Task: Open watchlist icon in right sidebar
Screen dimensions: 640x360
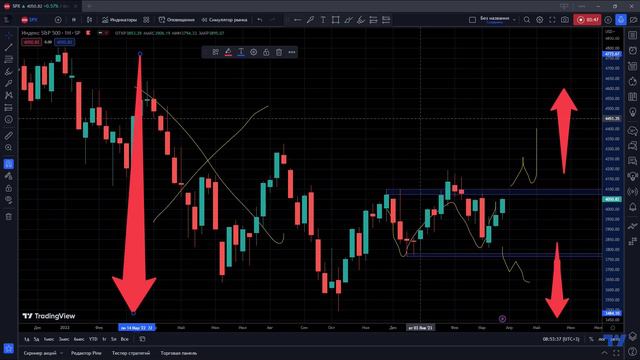Action: (633, 36)
